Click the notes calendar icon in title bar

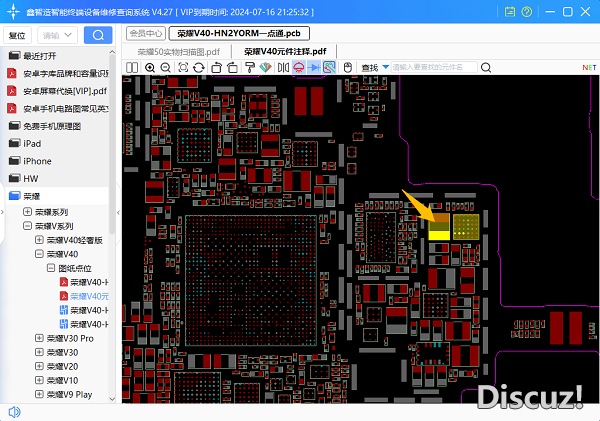tap(510, 12)
